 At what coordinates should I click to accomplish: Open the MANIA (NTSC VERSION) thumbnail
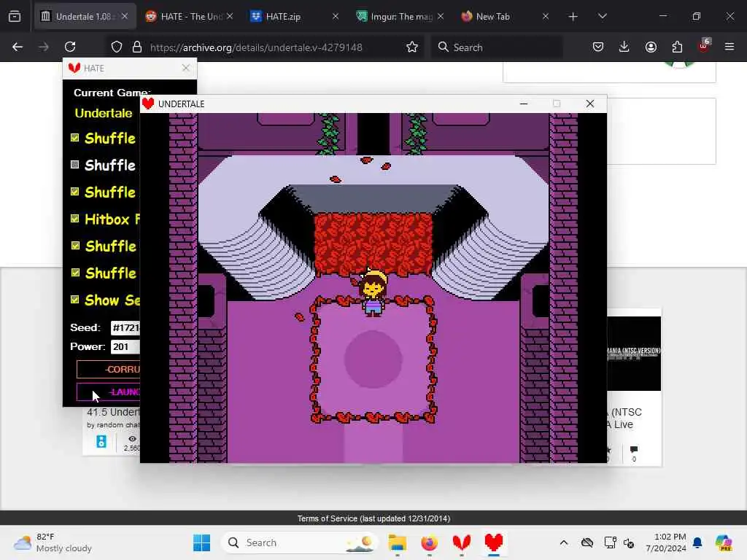pyautogui.click(x=634, y=354)
